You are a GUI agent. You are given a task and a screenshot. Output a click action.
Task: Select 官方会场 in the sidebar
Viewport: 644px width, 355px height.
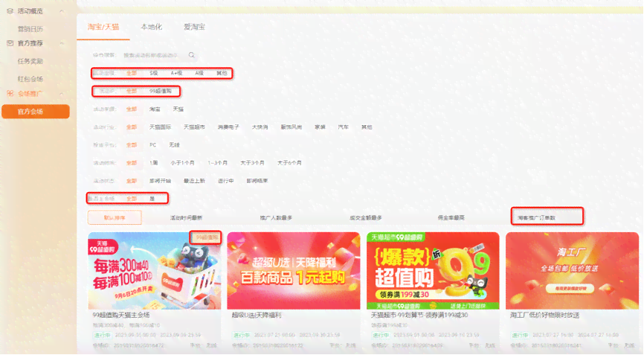[x=36, y=112]
